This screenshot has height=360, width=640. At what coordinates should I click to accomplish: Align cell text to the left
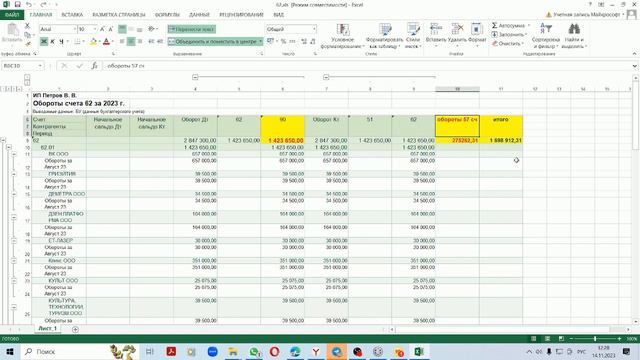click(x=122, y=41)
